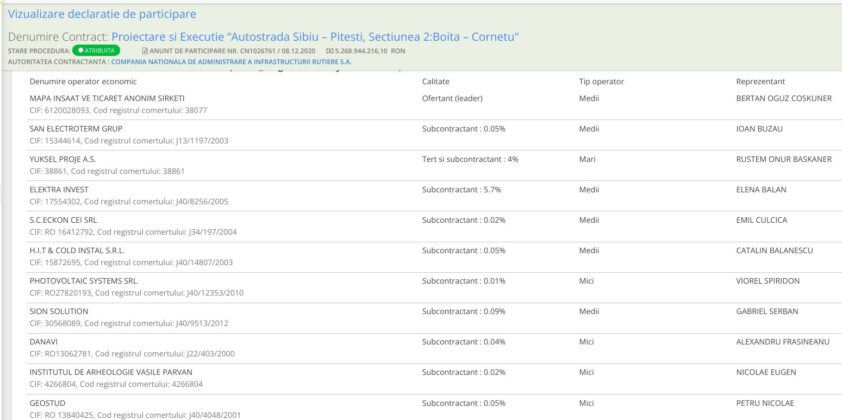Viewport: 842px width, 420px height.
Task: Click the PHOTOVOLTAIC SYSTEMS SRL operator name
Action: (x=83, y=281)
